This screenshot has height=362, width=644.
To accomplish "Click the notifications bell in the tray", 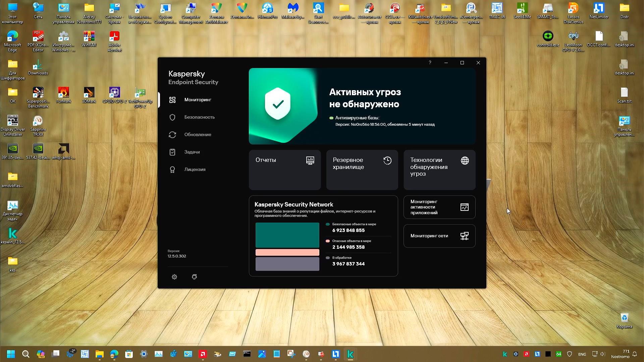I will click(x=635, y=354).
